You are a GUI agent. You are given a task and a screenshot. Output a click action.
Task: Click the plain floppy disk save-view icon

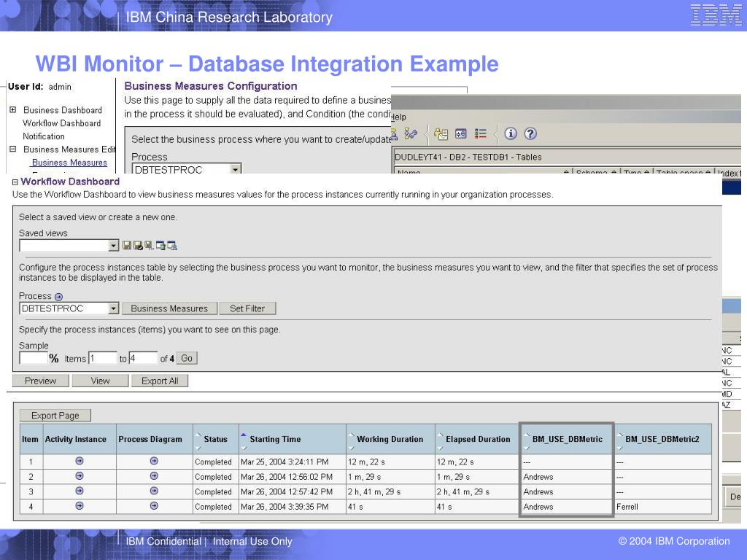click(127, 245)
